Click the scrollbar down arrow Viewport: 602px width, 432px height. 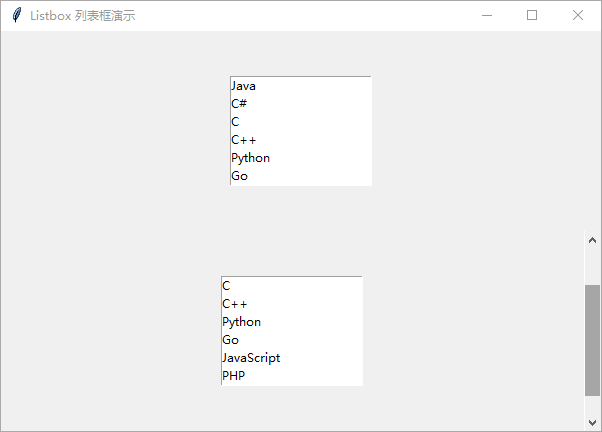coord(592,422)
